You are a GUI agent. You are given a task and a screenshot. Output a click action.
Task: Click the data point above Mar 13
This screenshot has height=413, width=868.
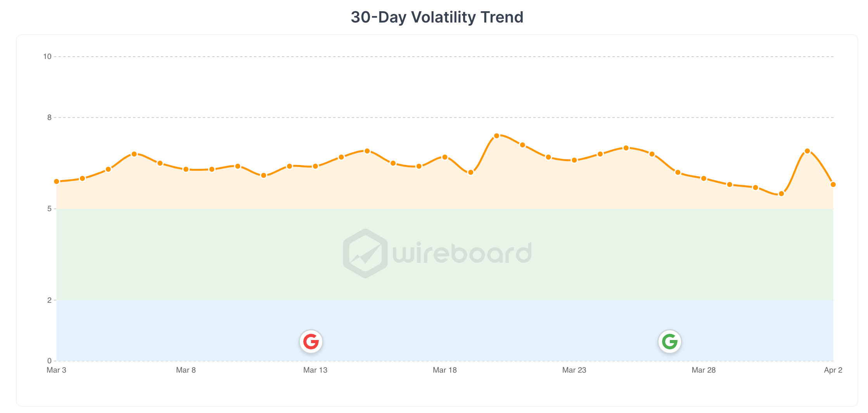(x=315, y=166)
